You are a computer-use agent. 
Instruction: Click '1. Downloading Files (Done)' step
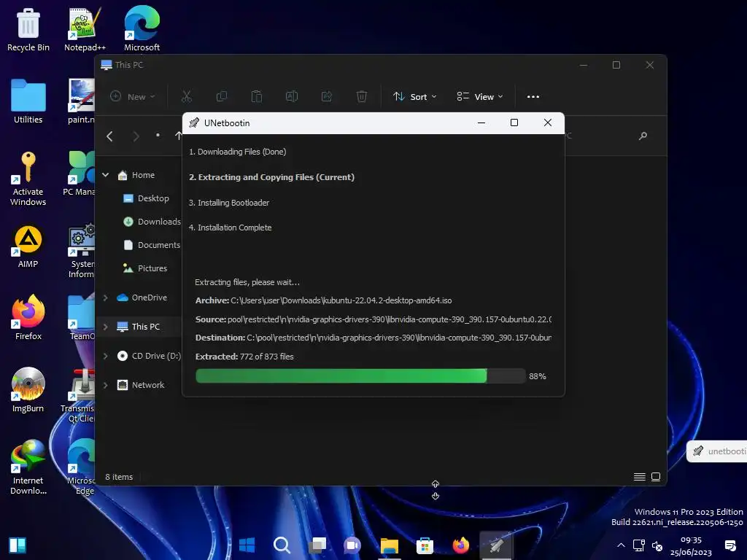click(237, 152)
